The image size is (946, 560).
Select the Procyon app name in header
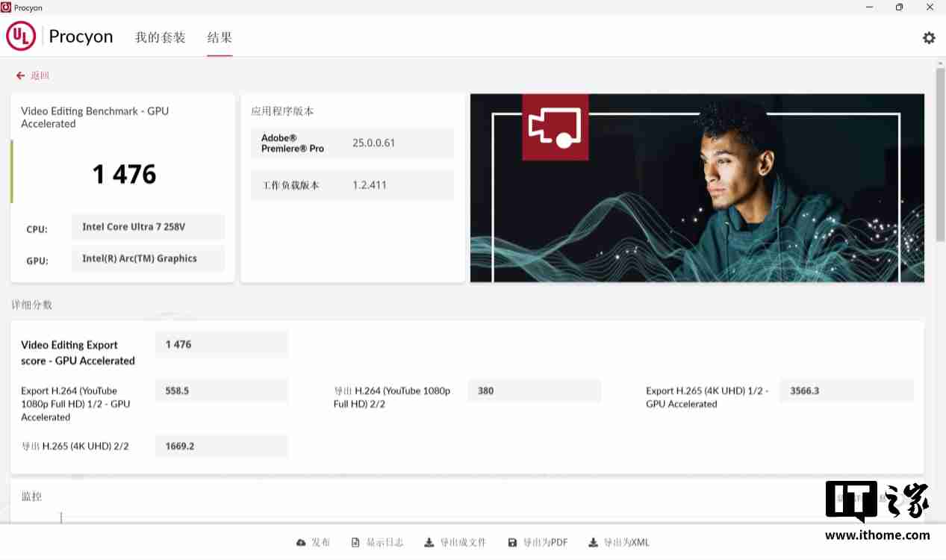point(81,36)
